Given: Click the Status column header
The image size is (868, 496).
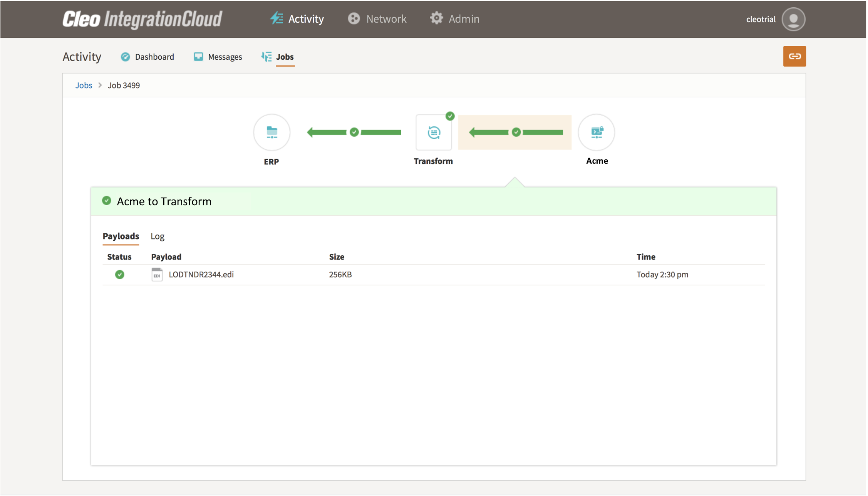Looking at the screenshot, I should 119,257.
